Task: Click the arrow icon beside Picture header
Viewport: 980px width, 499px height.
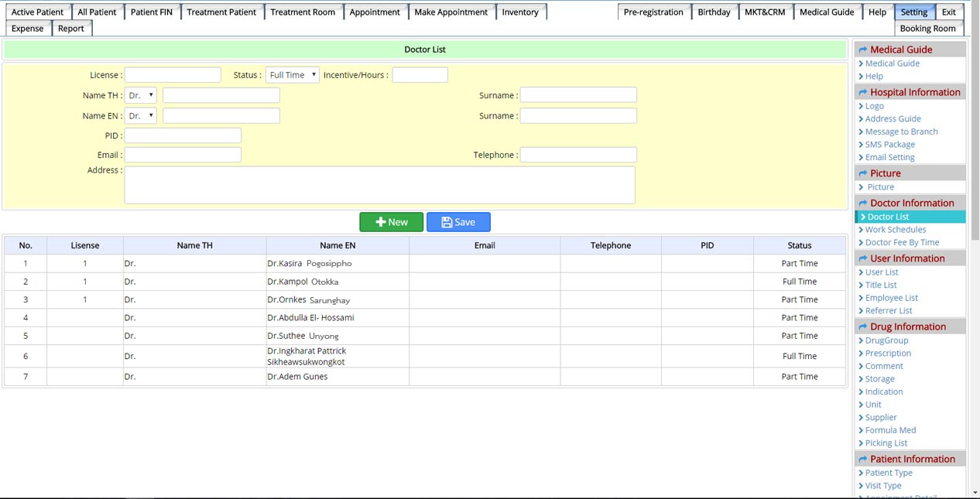Action: [x=862, y=174]
